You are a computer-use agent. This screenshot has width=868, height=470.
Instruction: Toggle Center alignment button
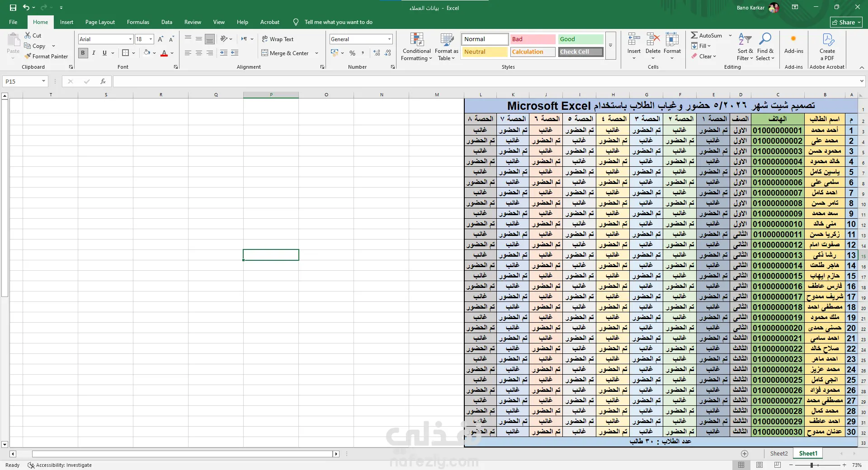point(199,53)
